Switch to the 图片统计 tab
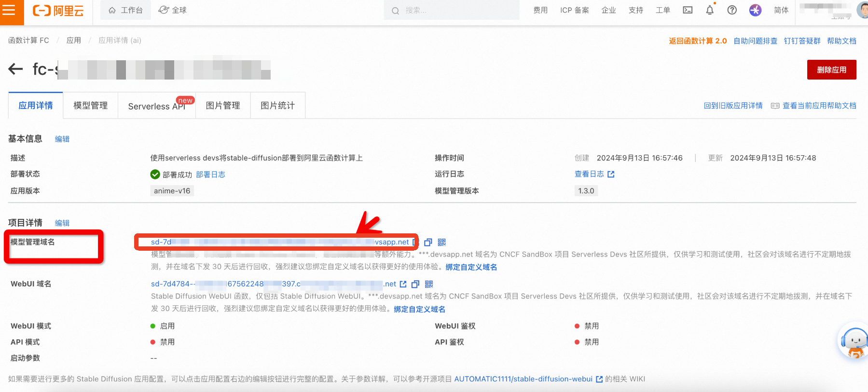The height and width of the screenshot is (392, 868). click(x=277, y=106)
